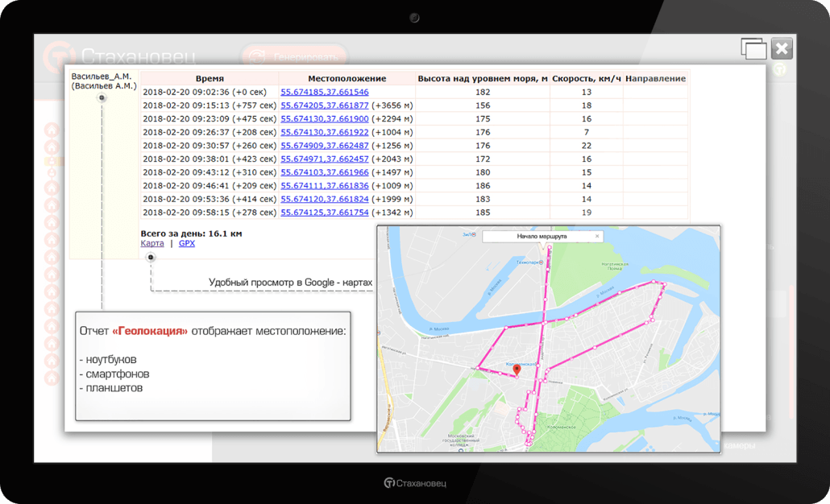Click the Генерировать button behind the overlay
This screenshot has width=830, height=504.
294,56
